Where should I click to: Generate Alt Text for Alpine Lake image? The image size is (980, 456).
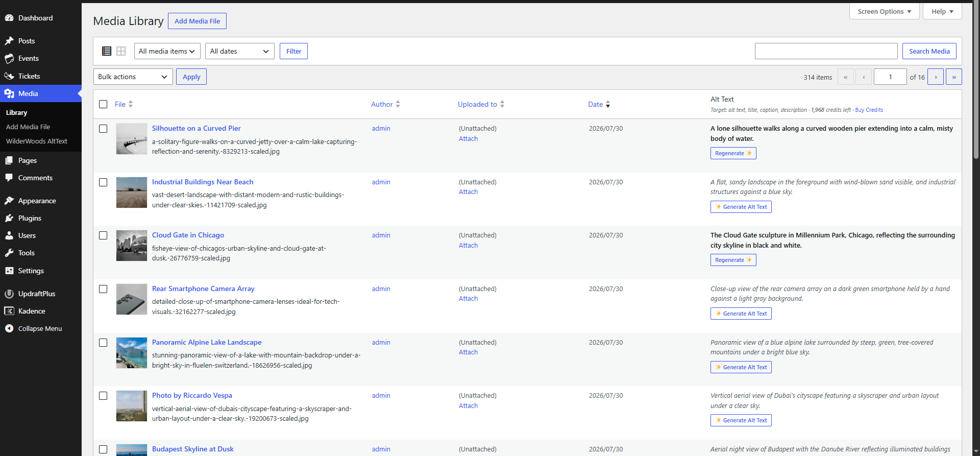741,367
